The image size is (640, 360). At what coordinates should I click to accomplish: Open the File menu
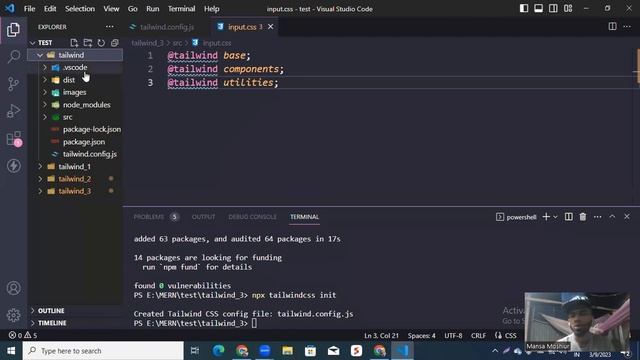[x=29, y=9]
